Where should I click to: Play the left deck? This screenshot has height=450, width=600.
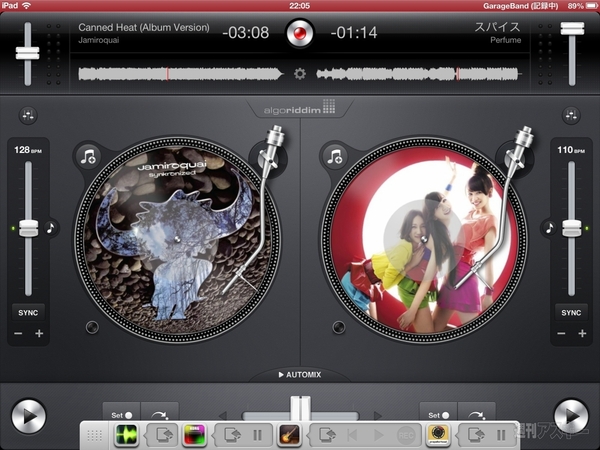click(29, 416)
